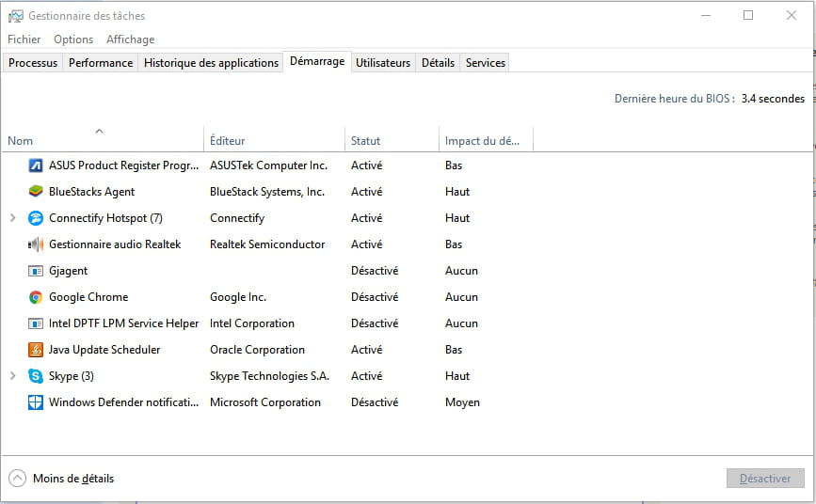
Task: Click the ASUS Product Register icon
Action: coord(36,165)
